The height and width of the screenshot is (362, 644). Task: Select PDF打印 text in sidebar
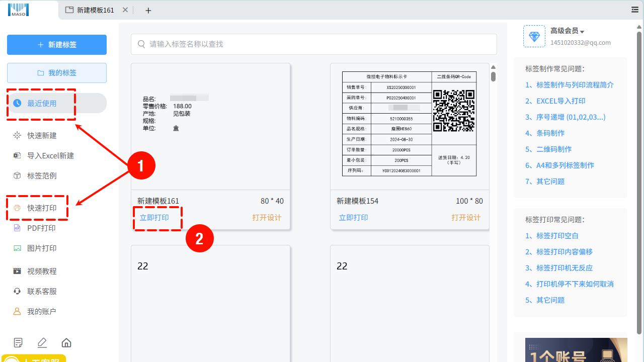[41, 228]
